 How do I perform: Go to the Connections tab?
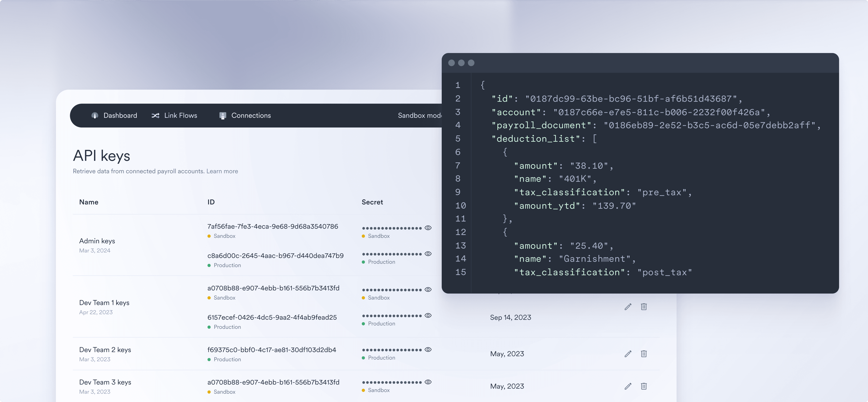(245, 115)
